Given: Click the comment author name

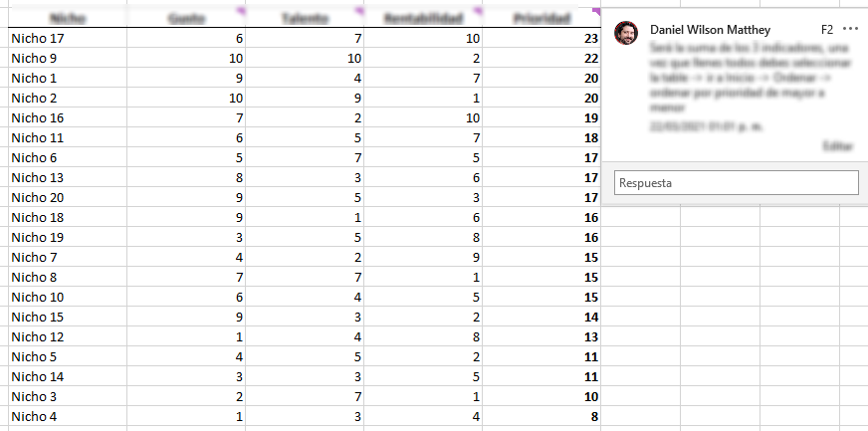Looking at the screenshot, I should click(711, 30).
